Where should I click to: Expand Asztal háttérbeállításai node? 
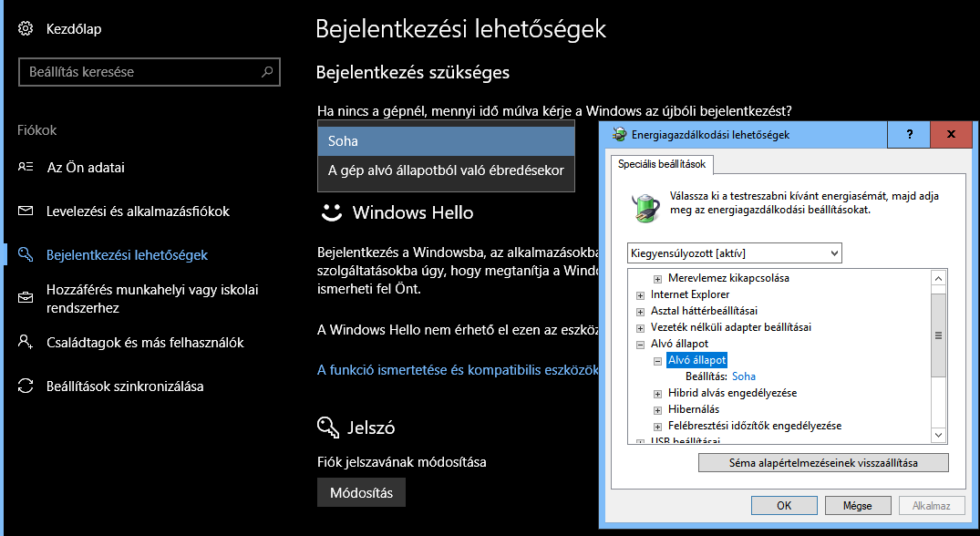pyautogui.click(x=640, y=311)
